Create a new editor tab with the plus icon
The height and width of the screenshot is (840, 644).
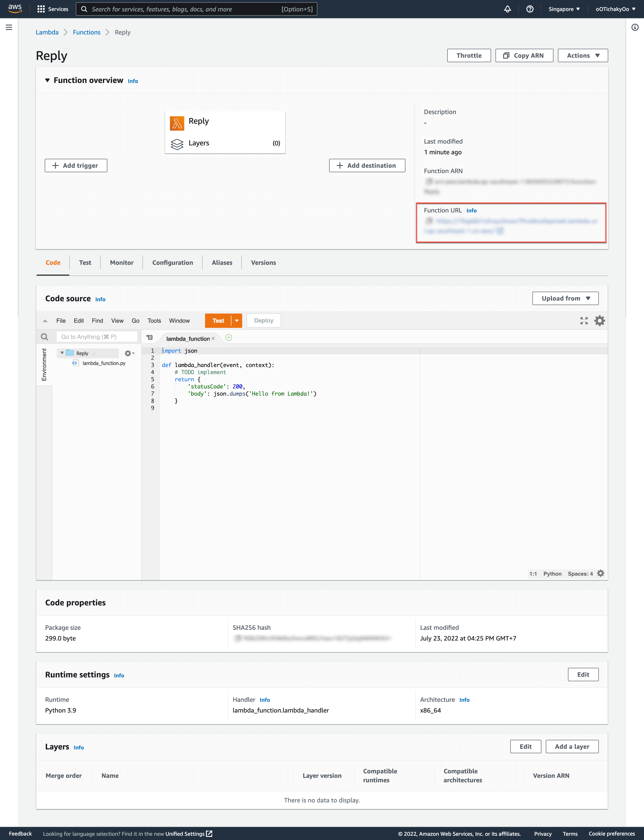click(x=229, y=338)
